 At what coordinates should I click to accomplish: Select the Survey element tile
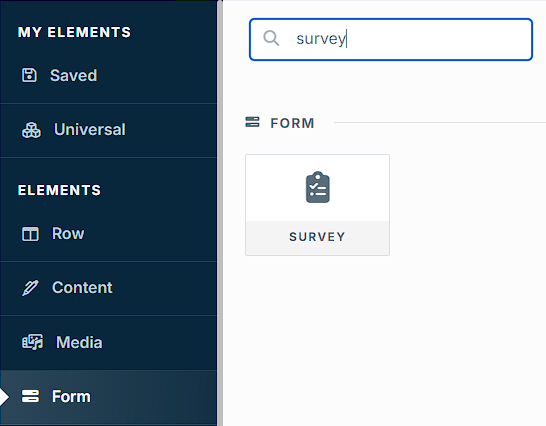(x=317, y=205)
